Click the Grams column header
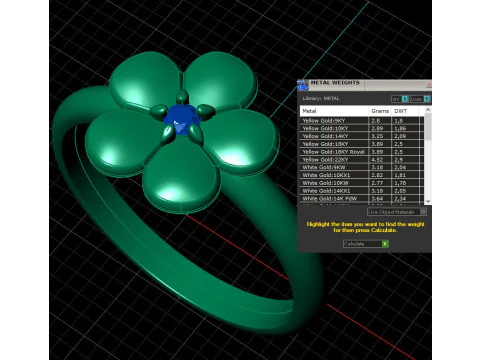The width and height of the screenshot is (480, 360). 380,111
